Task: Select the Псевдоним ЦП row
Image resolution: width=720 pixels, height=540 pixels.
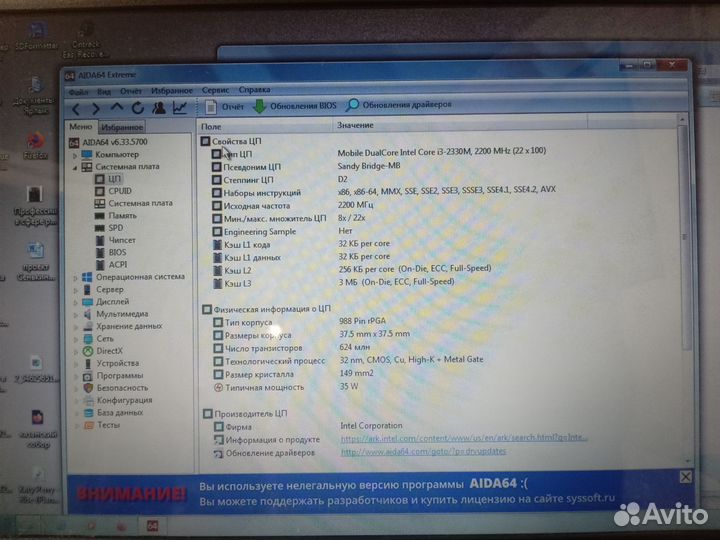Action: pos(306,166)
